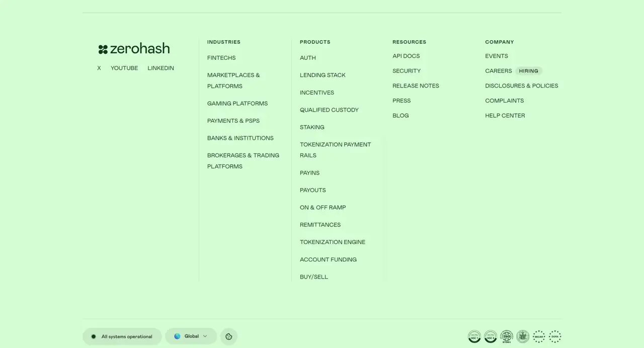
Task: Open the Incentives product link
Action: tap(317, 93)
